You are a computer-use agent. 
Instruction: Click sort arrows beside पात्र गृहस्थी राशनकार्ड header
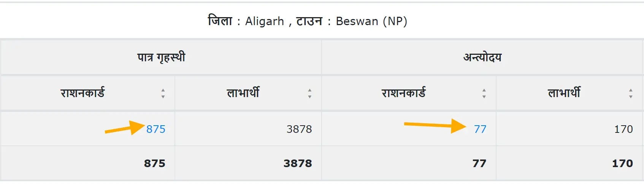(x=163, y=93)
